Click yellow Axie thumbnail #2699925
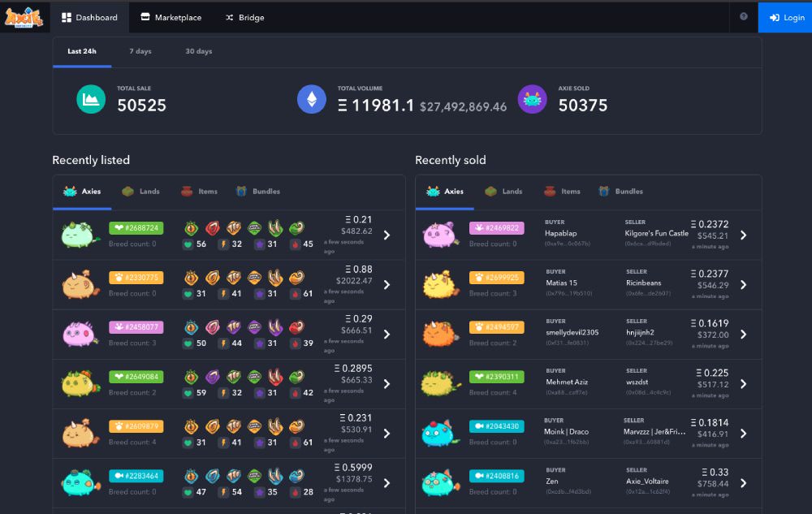 pyautogui.click(x=441, y=285)
